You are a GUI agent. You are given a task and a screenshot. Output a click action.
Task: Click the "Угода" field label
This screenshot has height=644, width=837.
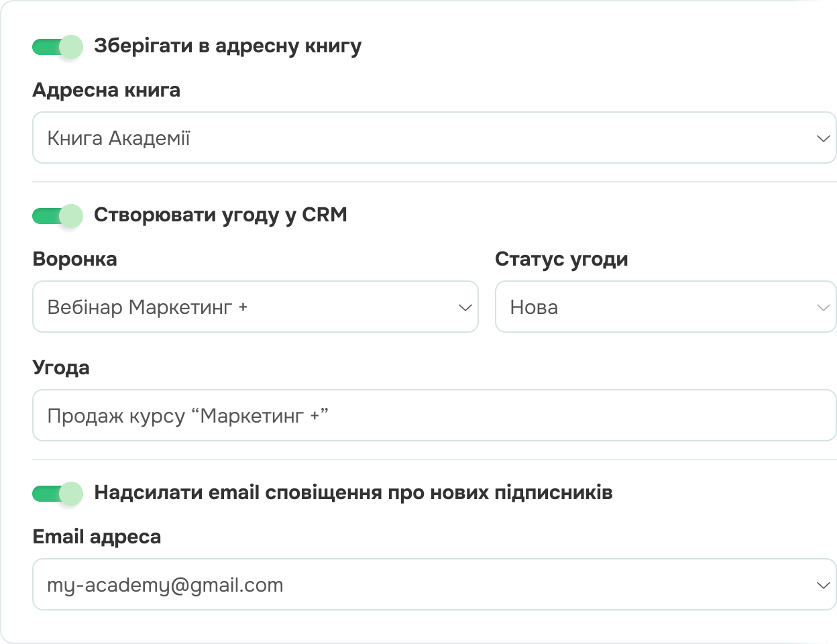(60, 368)
